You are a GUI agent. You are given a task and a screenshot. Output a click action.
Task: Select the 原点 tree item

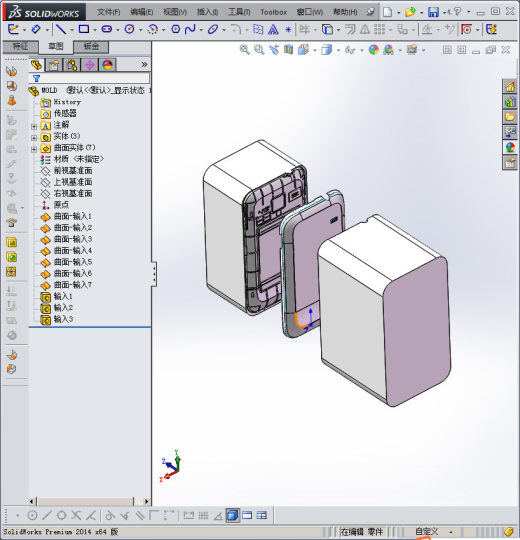click(x=55, y=205)
